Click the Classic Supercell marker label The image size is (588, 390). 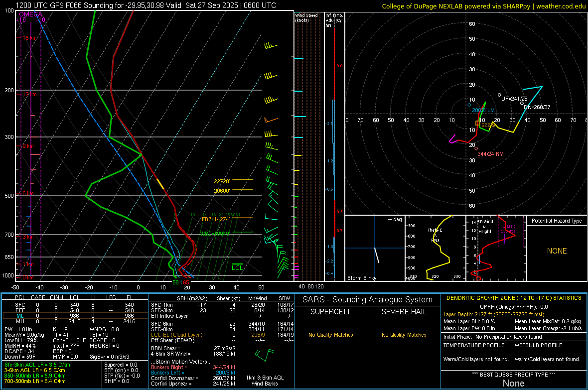tap(509, 229)
